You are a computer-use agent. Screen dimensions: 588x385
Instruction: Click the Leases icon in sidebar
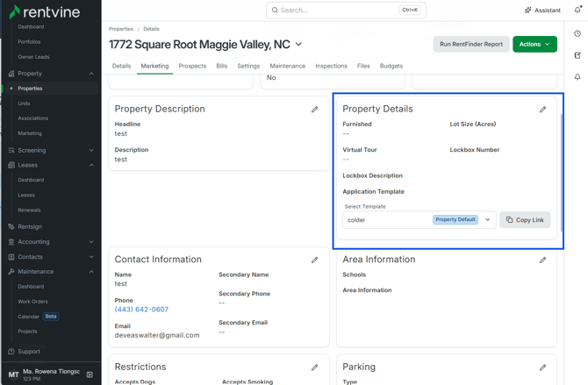pos(11,165)
